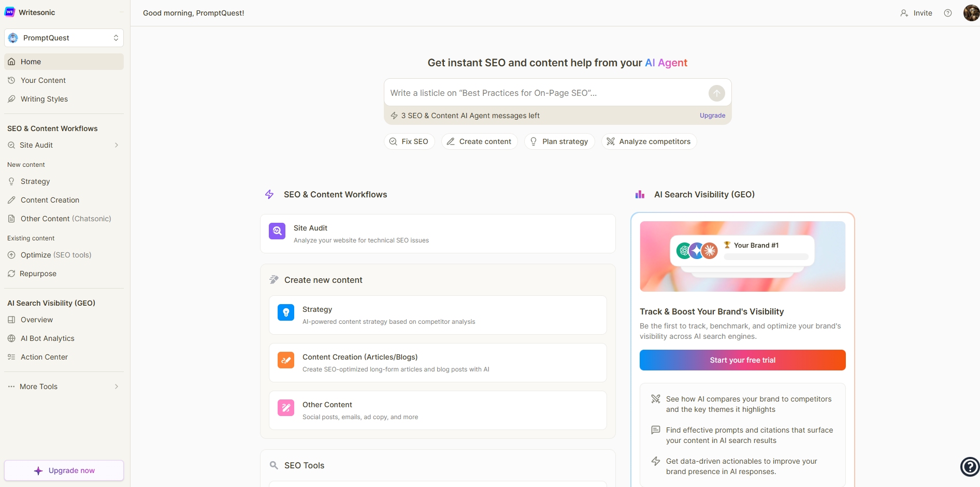Expand the Site Audit sidebar chevron
Image resolution: width=980 pixels, height=487 pixels.
click(x=117, y=145)
